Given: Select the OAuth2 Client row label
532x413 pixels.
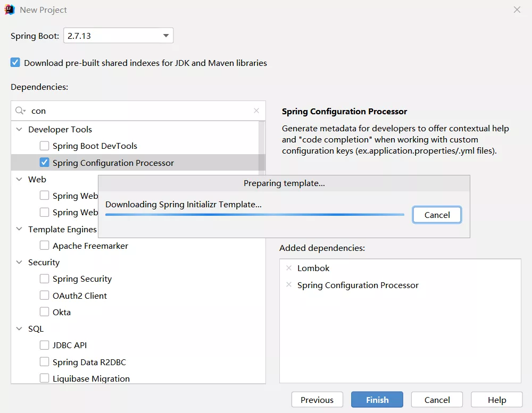Looking at the screenshot, I should click(80, 296).
